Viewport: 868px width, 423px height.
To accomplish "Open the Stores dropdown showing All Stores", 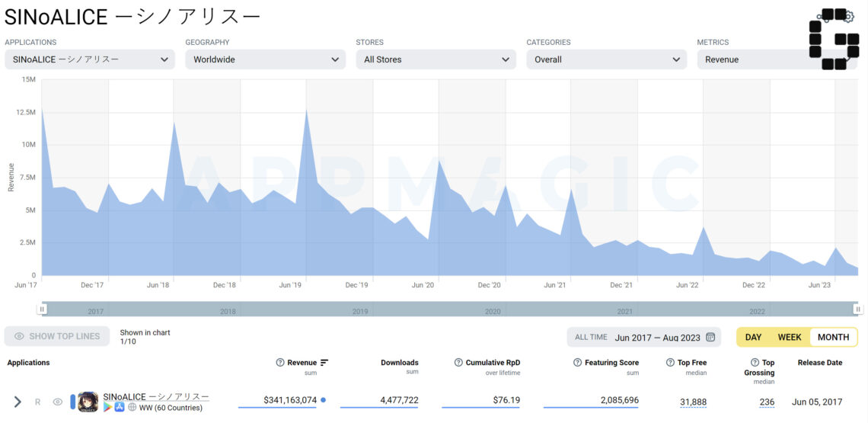I will coord(436,59).
